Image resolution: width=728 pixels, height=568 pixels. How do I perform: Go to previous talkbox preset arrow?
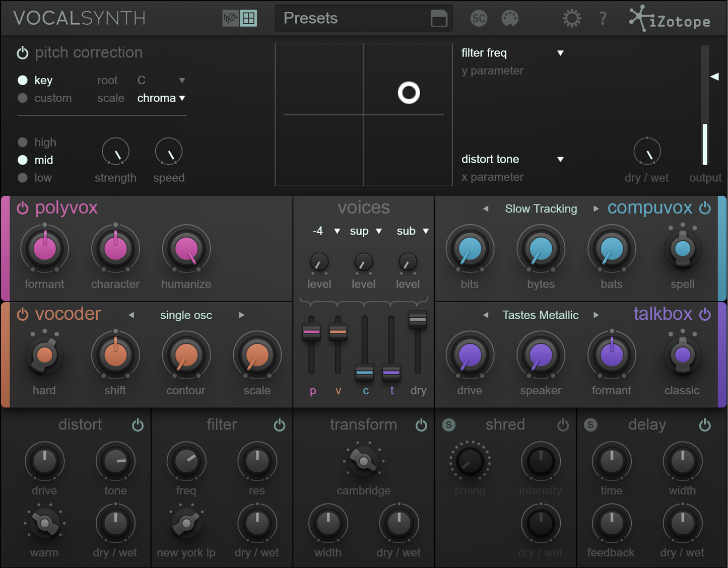point(486,315)
